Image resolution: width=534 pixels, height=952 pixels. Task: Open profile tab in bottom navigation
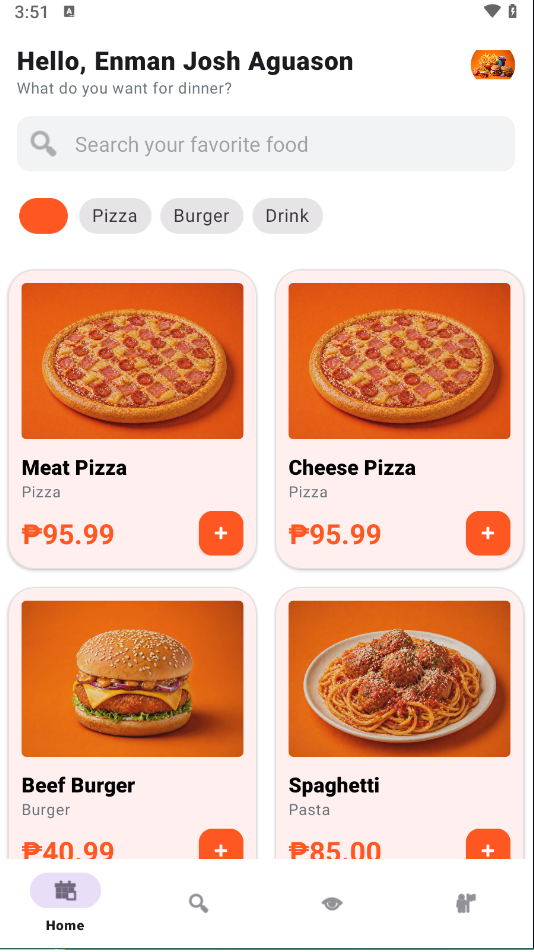click(465, 903)
